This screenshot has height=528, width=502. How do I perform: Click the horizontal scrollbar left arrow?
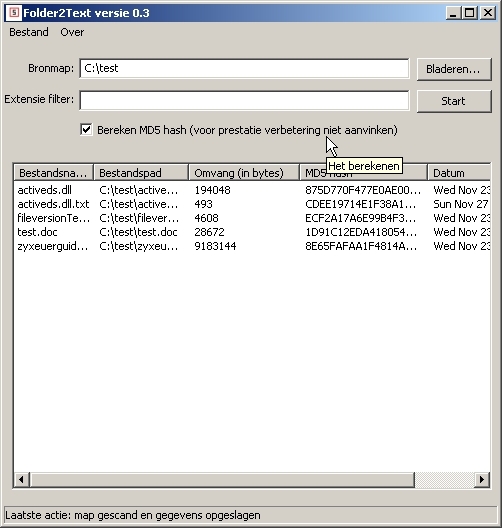coord(21,479)
